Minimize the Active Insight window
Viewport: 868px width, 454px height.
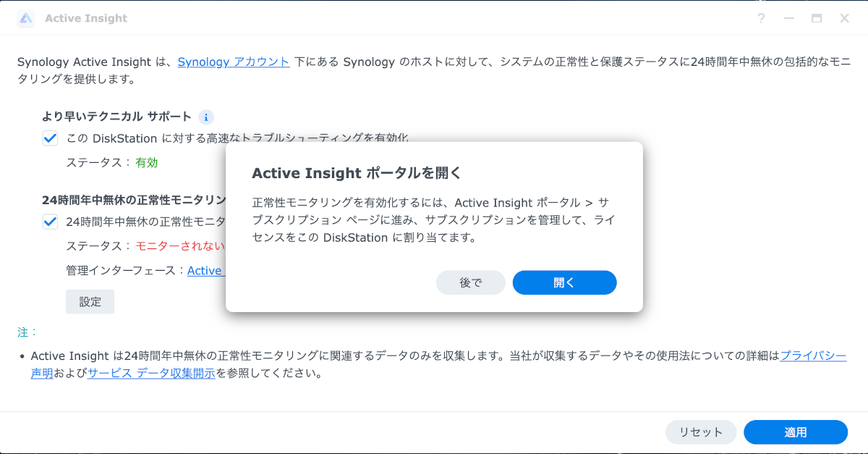tap(789, 18)
